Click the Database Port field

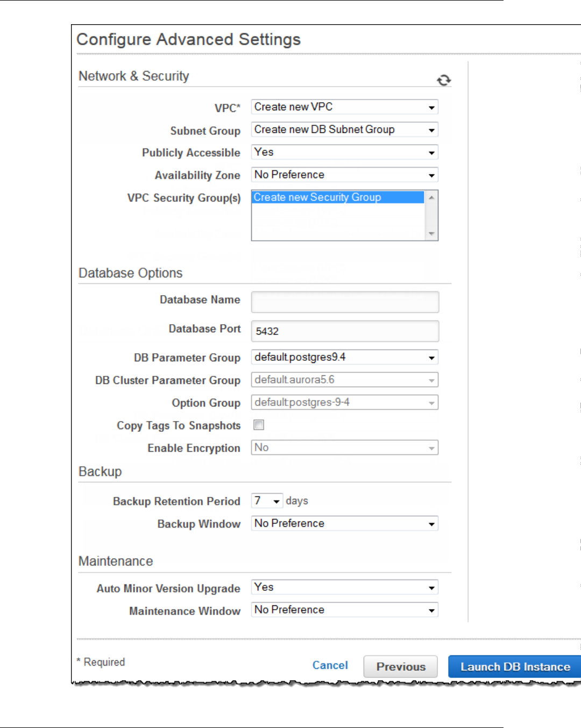345,331
